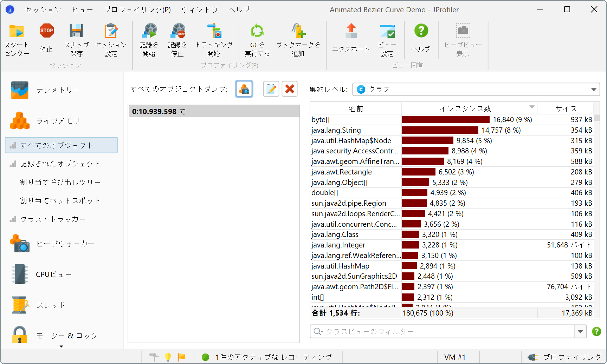Select the java.lang.Integer row
607x364 pixels.
pos(452,245)
